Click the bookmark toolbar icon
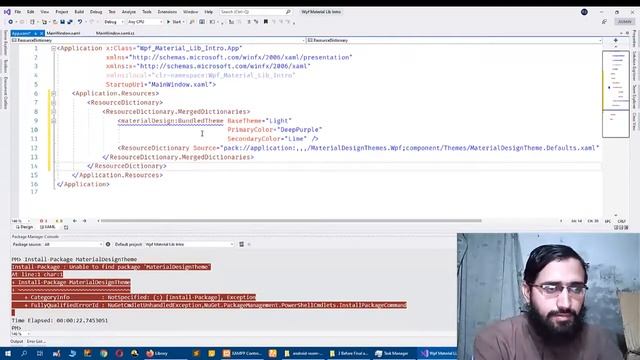 [266, 22]
